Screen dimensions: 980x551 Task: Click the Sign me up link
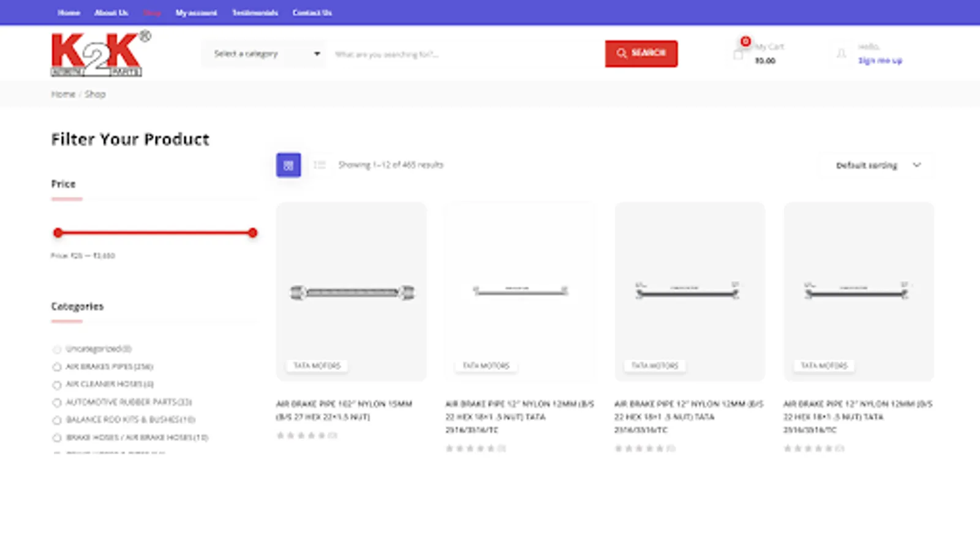point(880,61)
